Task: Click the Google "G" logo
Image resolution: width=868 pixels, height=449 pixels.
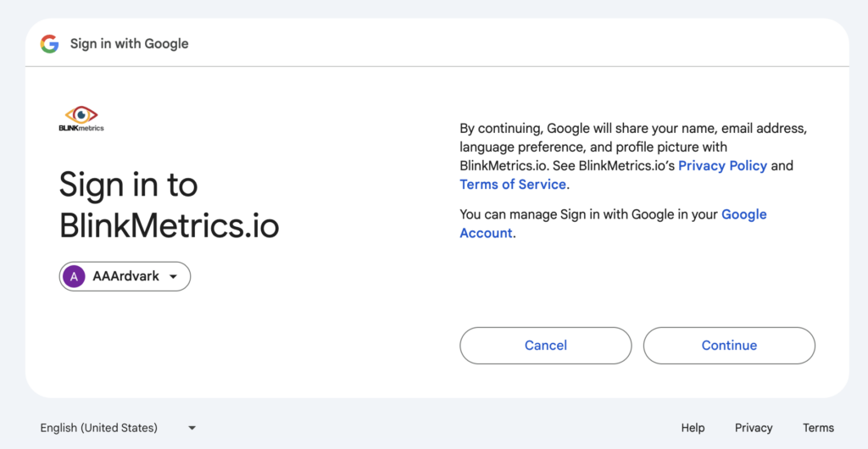Action: [x=49, y=44]
